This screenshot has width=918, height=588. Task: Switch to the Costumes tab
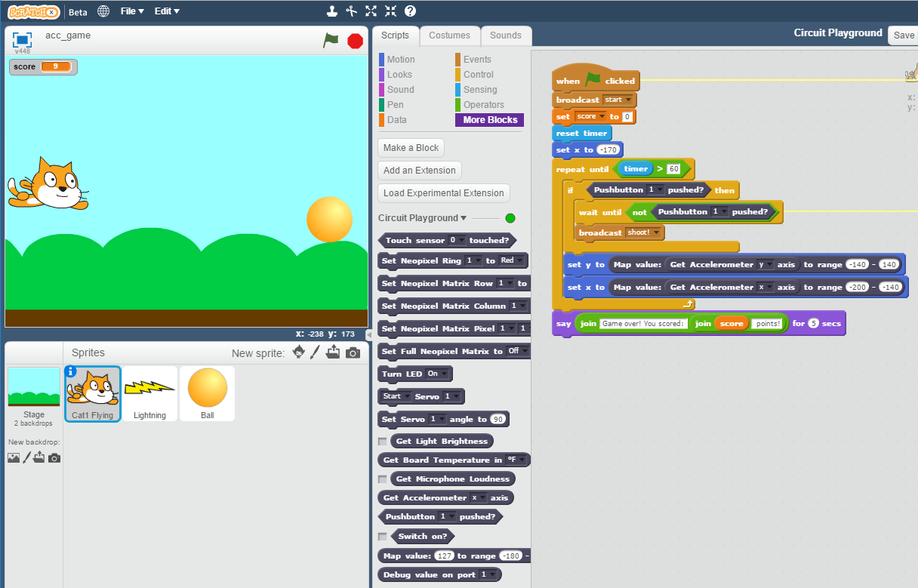coord(449,35)
